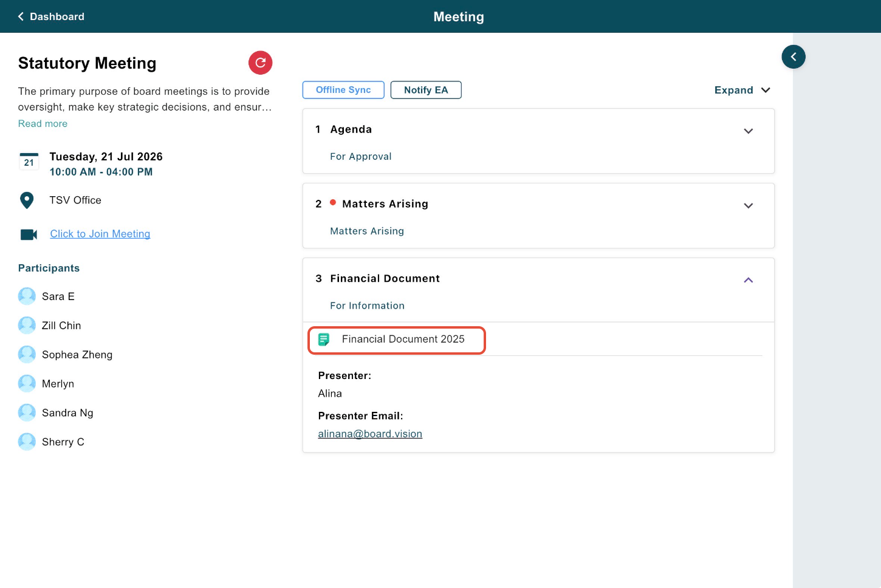Expand the Agenda item chevron

pyautogui.click(x=749, y=131)
